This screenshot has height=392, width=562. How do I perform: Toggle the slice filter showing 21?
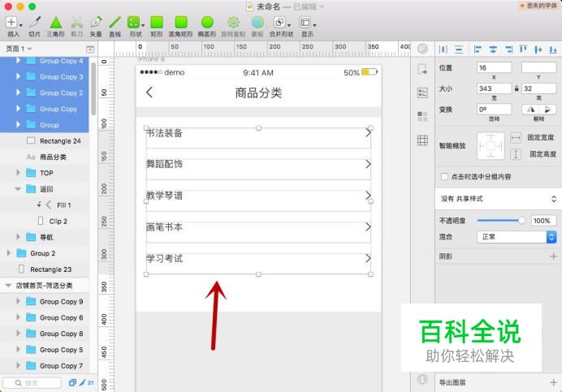pos(86,382)
